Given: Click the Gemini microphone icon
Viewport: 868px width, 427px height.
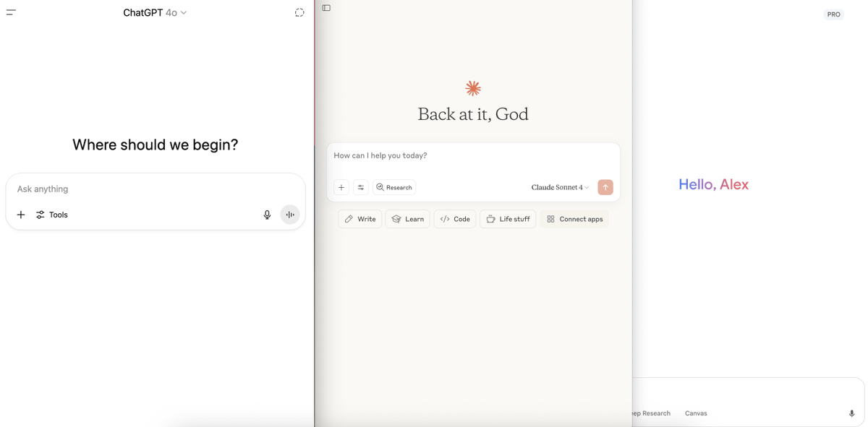Looking at the screenshot, I should click(x=851, y=413).
